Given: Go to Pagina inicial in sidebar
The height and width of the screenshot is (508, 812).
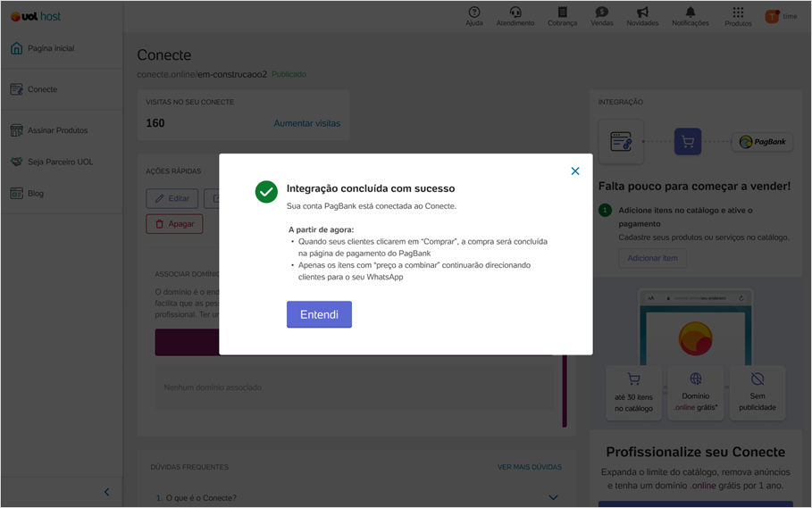Looking at the screenshot, I should coord(51,48).
